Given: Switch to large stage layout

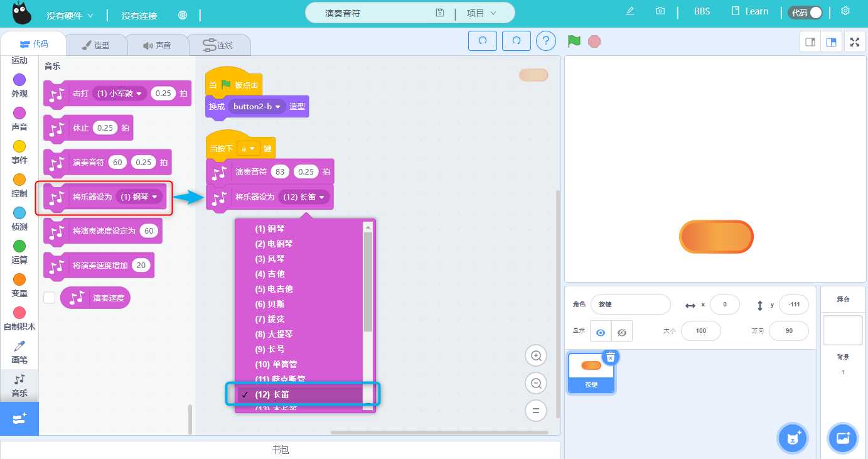Looking at the screenshot, I should coord(831,42).
